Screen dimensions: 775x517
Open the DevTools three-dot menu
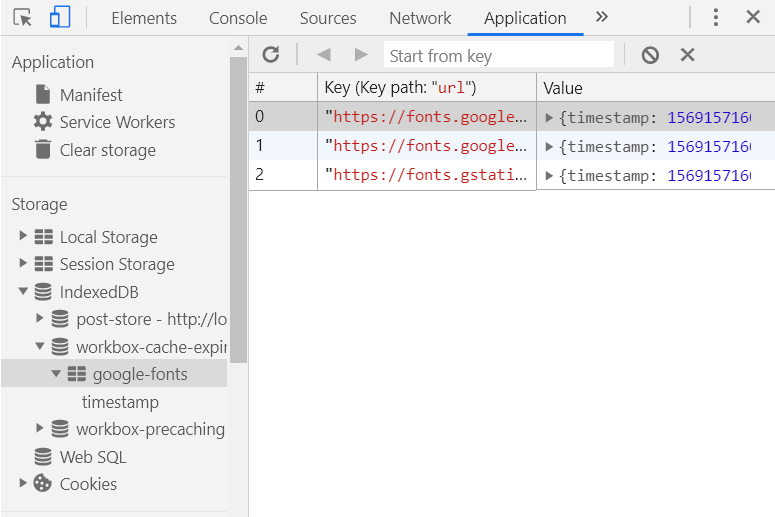click(716, 17)
